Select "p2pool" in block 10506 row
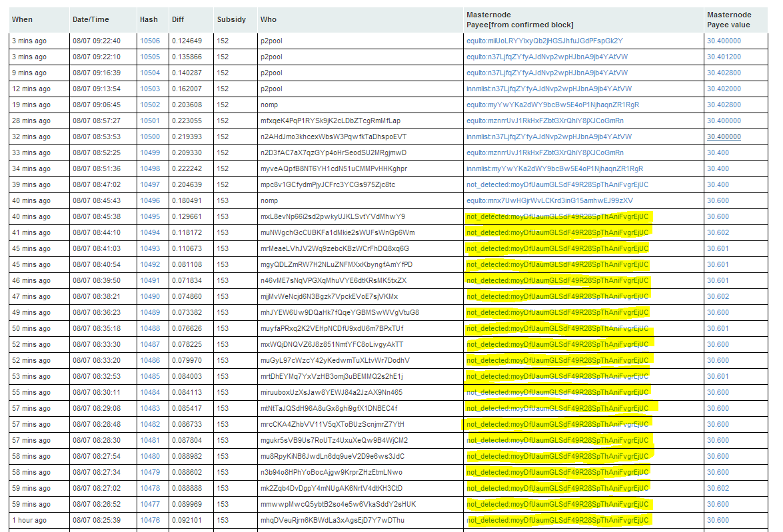 (x=271, y=41)
